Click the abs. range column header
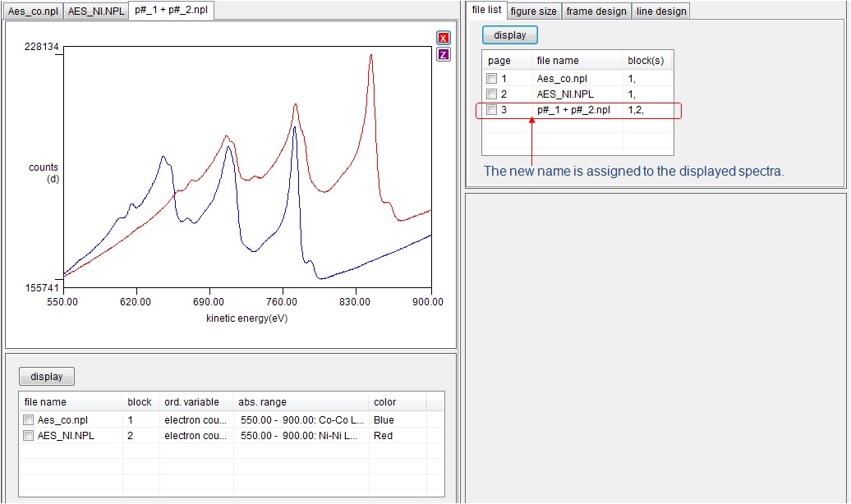The height and width of the screenshot is (504, 851). click(x=262, y=402)
